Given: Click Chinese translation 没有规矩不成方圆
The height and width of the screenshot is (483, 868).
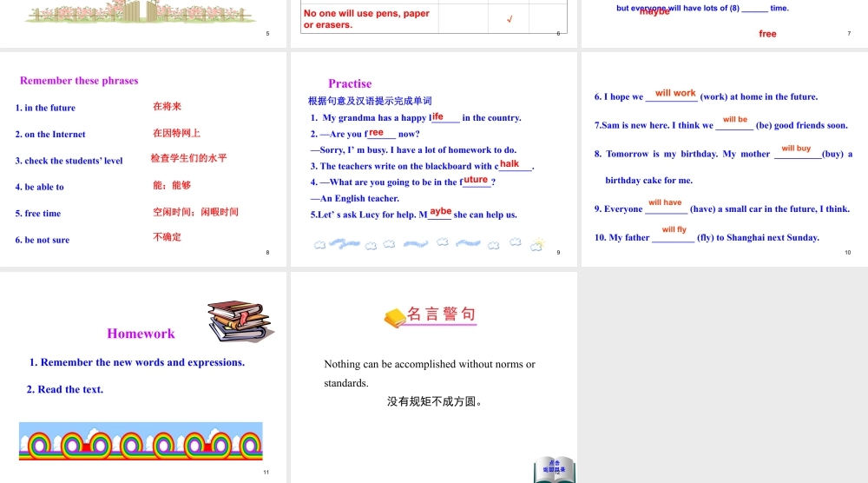Looking at the screenshot, I should tap(435, 401).
